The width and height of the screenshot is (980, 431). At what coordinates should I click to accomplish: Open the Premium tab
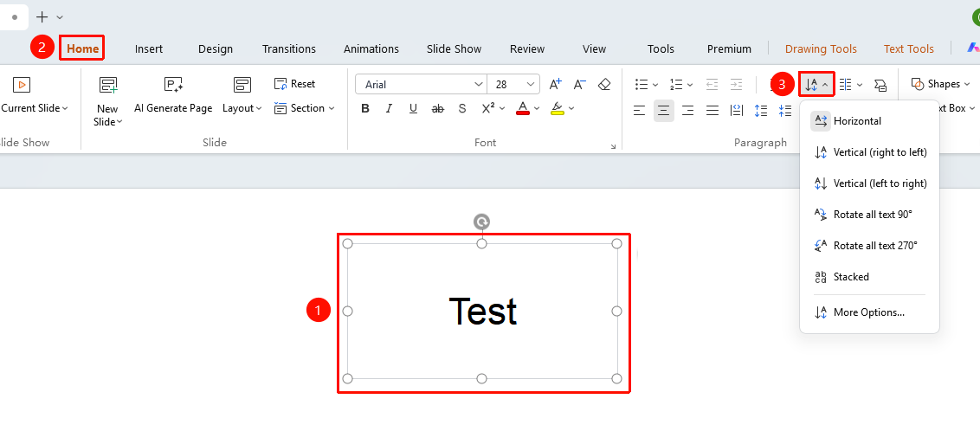tap(729, 48)
